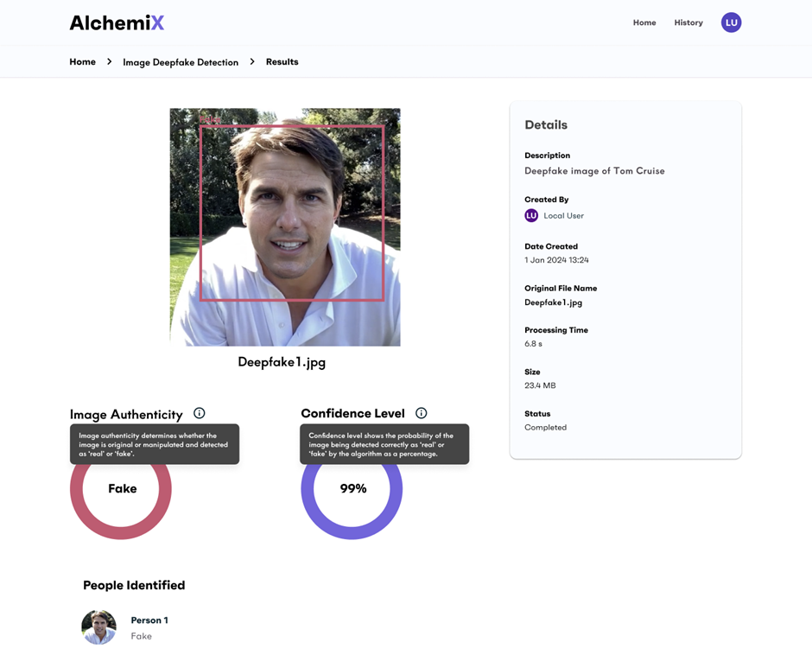This screenshot has height=655, width=812.
Task: Select Results in the breadcrumb trail
Action: 282,61
